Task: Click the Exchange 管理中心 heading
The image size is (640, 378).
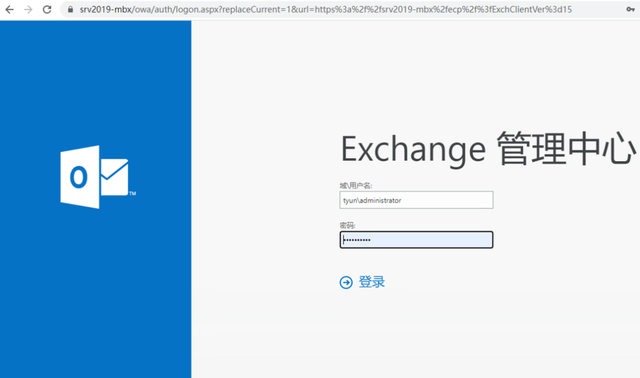Action: [488, 149]
